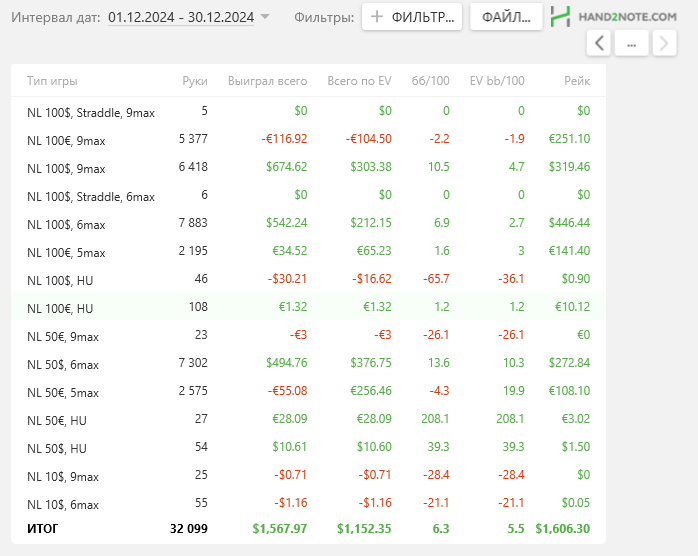The height and width of the screenshot is (556, 698).
Task: Click EV cell €256.46
Action: point(371,391)
